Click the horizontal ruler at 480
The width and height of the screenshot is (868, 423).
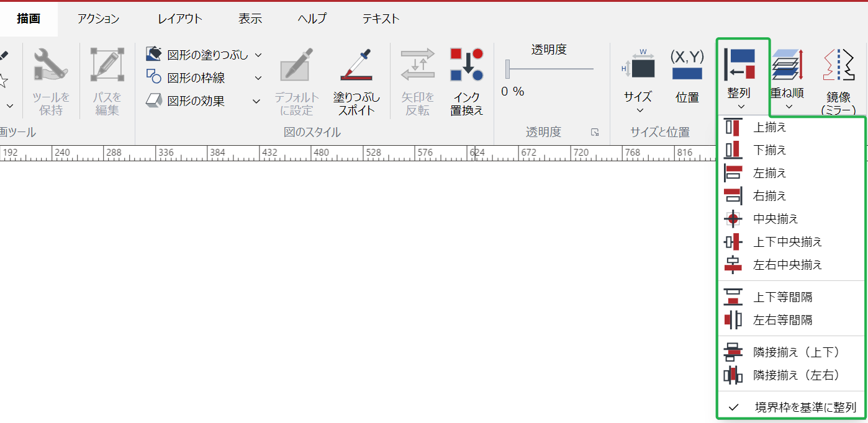pos(321,153)
